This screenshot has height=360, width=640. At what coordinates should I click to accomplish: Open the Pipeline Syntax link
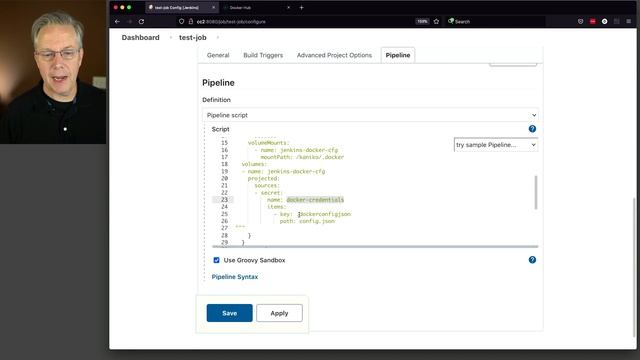(x=235, y=277)
